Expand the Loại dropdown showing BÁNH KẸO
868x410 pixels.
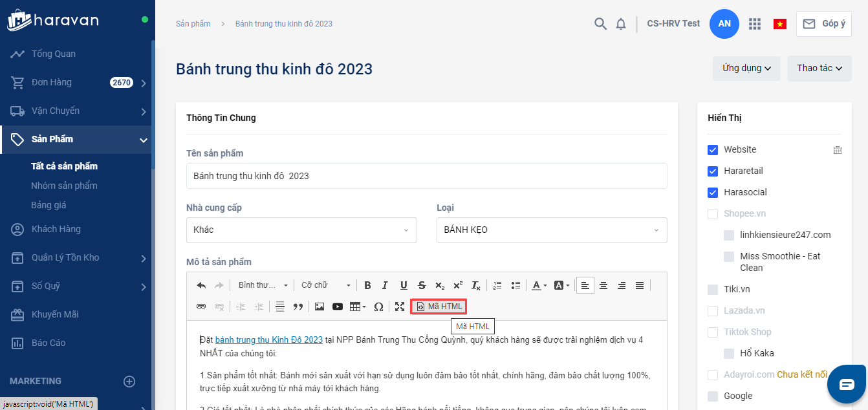(x=552, y=230)
